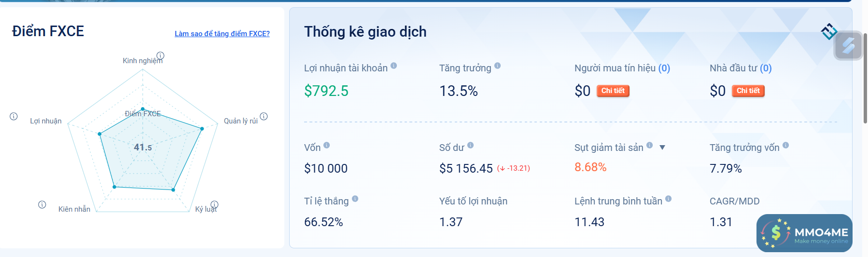Expand the Sụt giảm tài sản dropdown arrow
Viewport: 868px width, 257px height.
pyautogui.click(x=662, y=148)
